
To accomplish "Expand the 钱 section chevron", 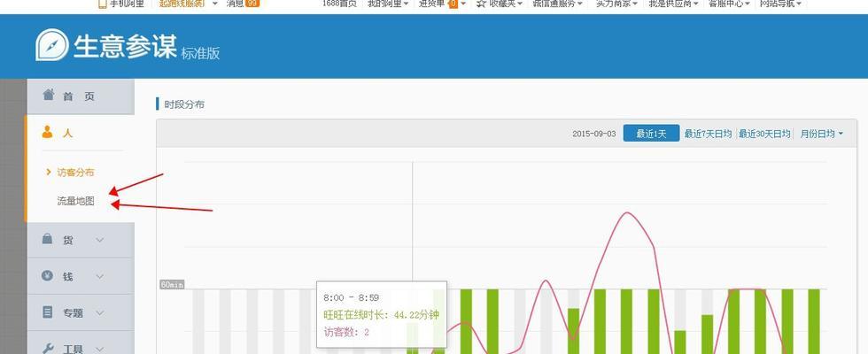I will (99, 276).
